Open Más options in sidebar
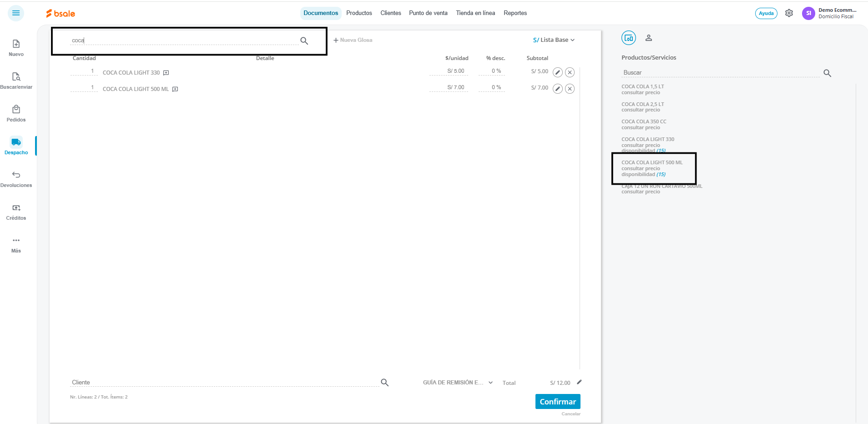Screen dimensions: 868x424 tap(16, 244)
